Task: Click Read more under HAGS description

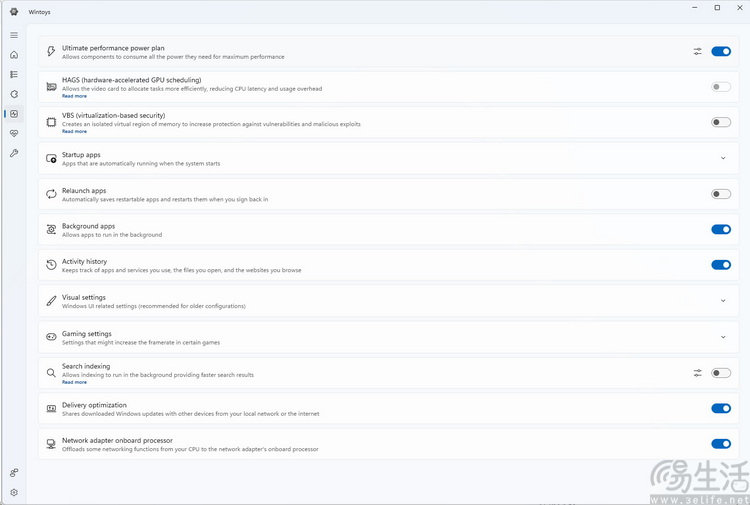Action: 74,96
